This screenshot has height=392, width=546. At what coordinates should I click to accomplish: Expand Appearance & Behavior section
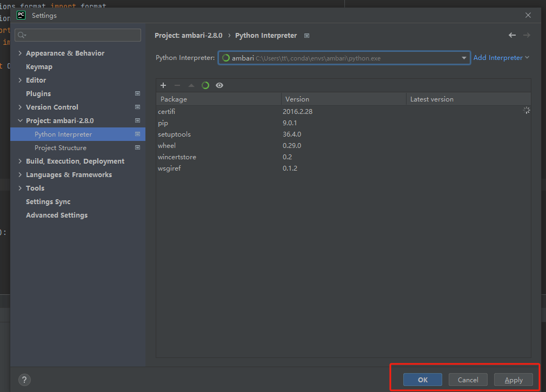coord(20,53)
